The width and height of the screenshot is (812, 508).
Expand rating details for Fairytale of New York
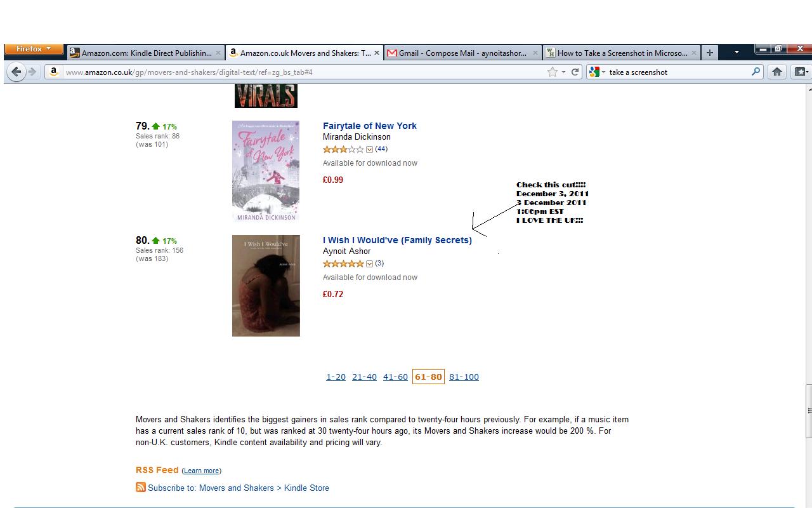tap(369, 149)
